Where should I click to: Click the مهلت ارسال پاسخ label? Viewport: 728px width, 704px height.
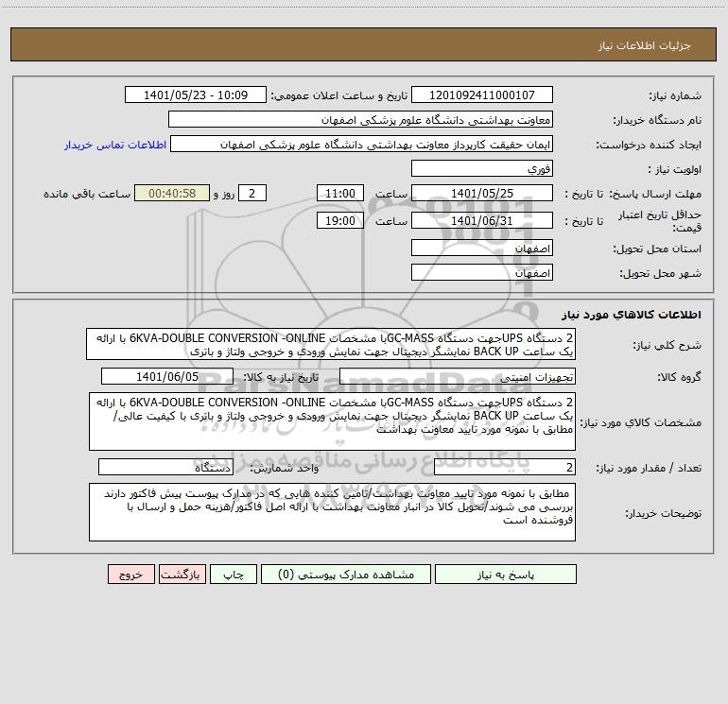tap(654, 194)
